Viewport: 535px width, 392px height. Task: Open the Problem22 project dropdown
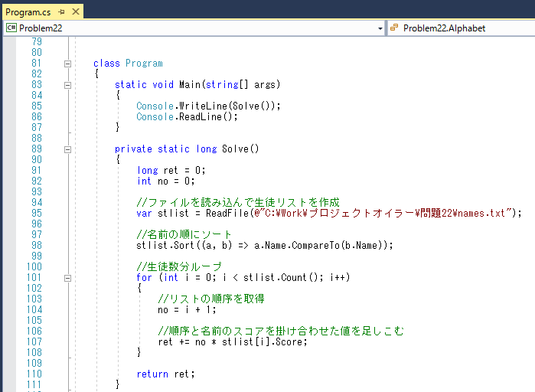coord(380,28)
